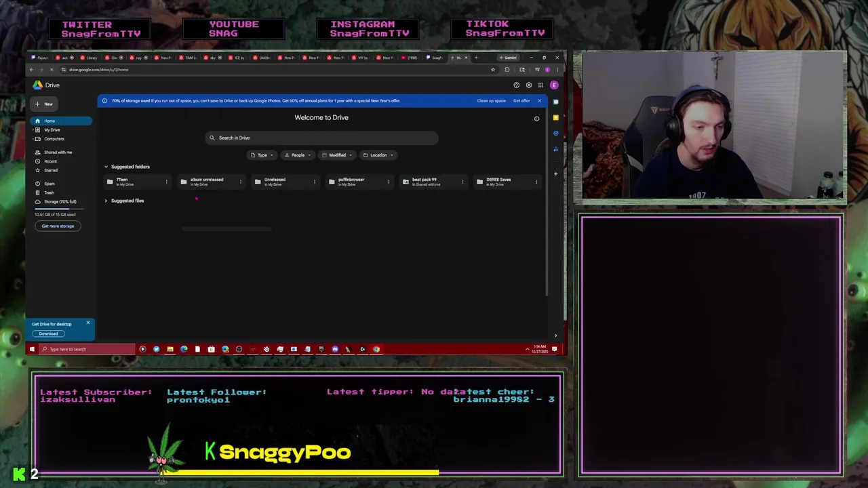The height and width of the screenshot is (488, 868).
Task: Show the Drive side panel arrow
Action: pyautogui.click(x=555, y=335)
